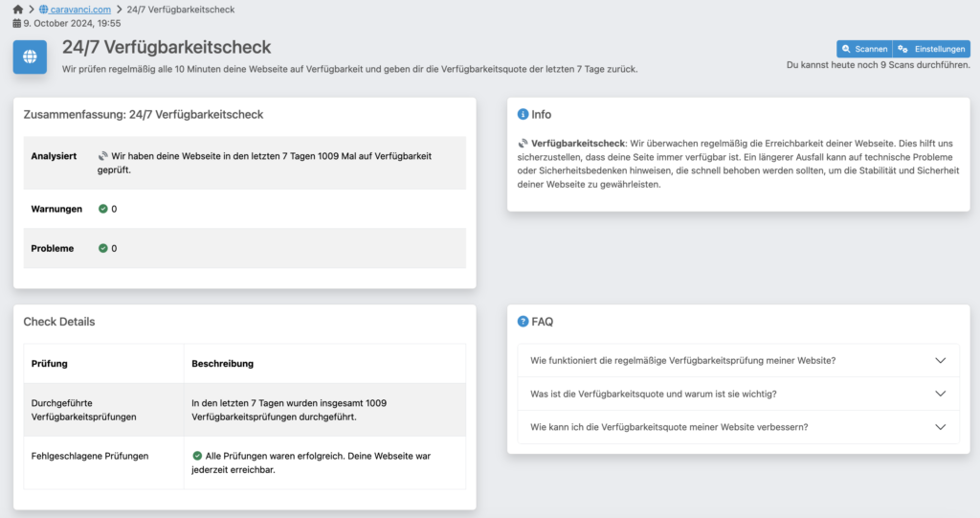Click the green checkmark beside Warnungen
The height and width of the screenshot is (518, 980).
103,209
